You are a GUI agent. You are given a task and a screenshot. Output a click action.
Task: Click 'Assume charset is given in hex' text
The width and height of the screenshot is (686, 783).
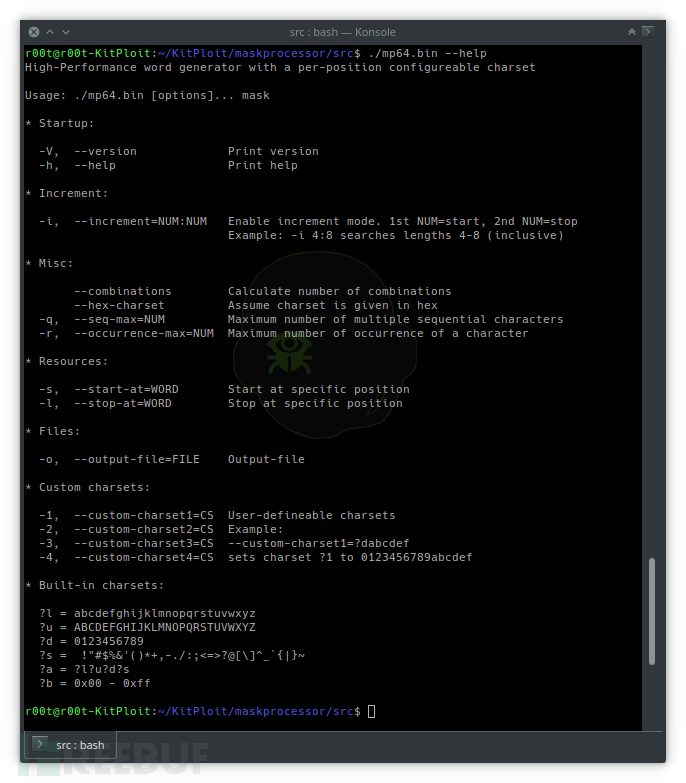click(333, 305)
